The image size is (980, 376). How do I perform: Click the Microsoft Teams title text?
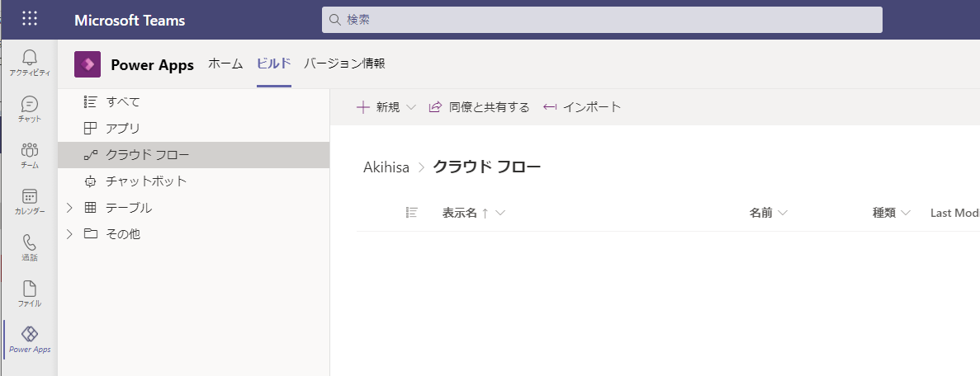pyautogui.click(x=130, y=20)
